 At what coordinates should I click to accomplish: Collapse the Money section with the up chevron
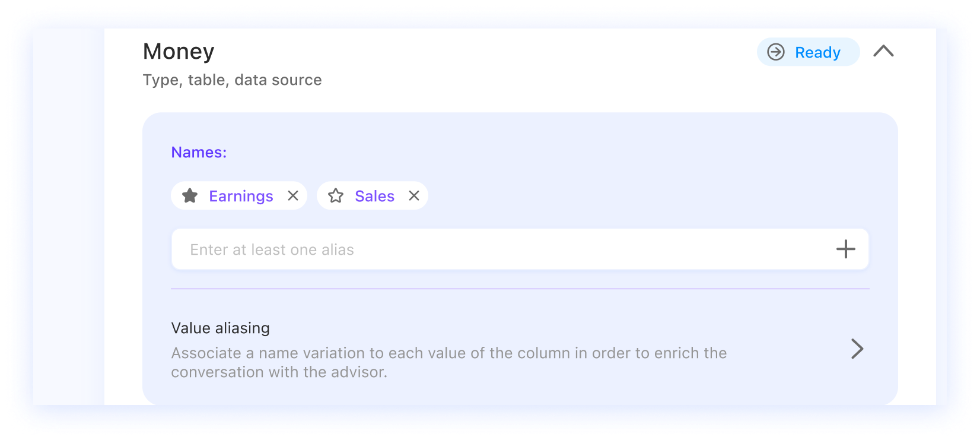[883, 52]
